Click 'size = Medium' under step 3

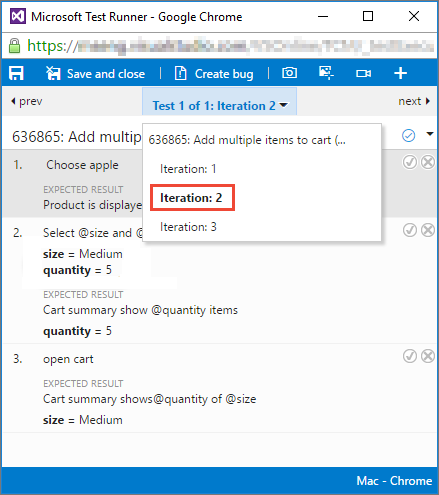[x=83, y=420]
